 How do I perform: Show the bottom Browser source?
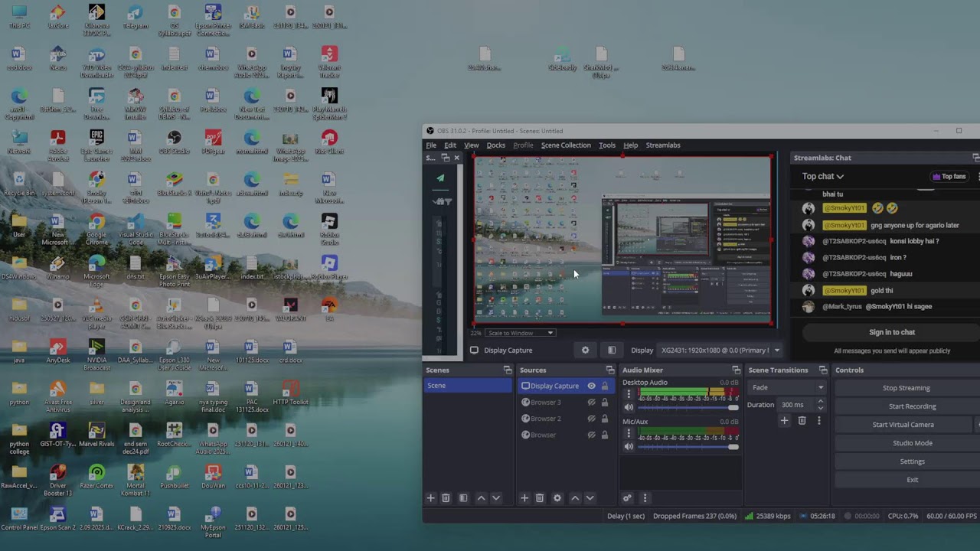(x=591, y=435)
